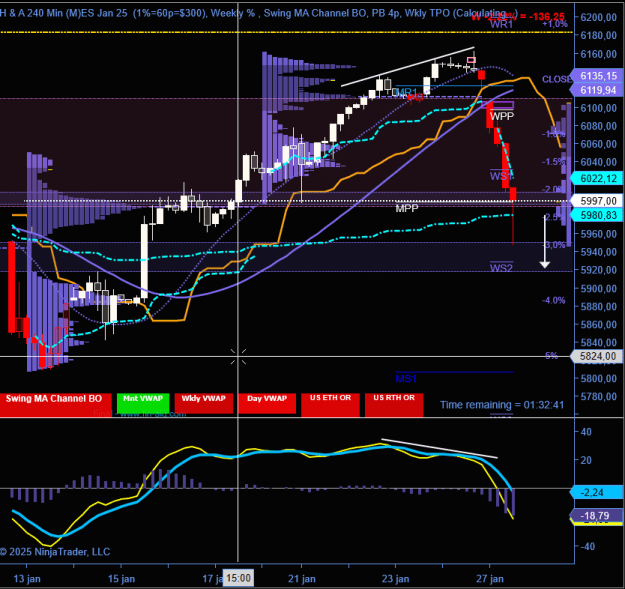Click the -18,79 indicator value marker

pos(597,516)
